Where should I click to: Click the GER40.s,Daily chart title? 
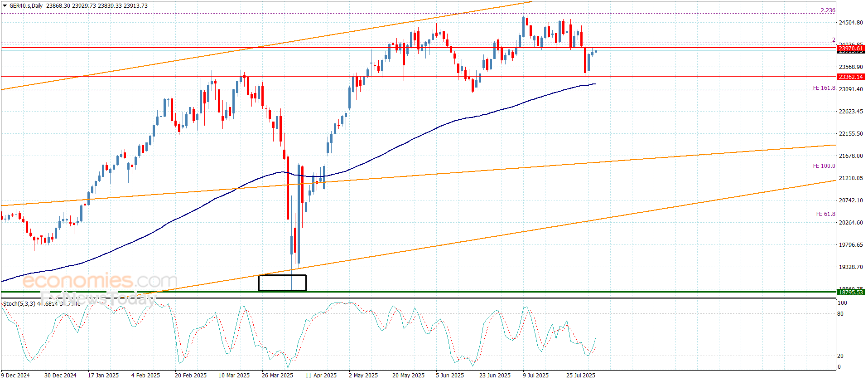pyautogui.click(x=26, y=6)
